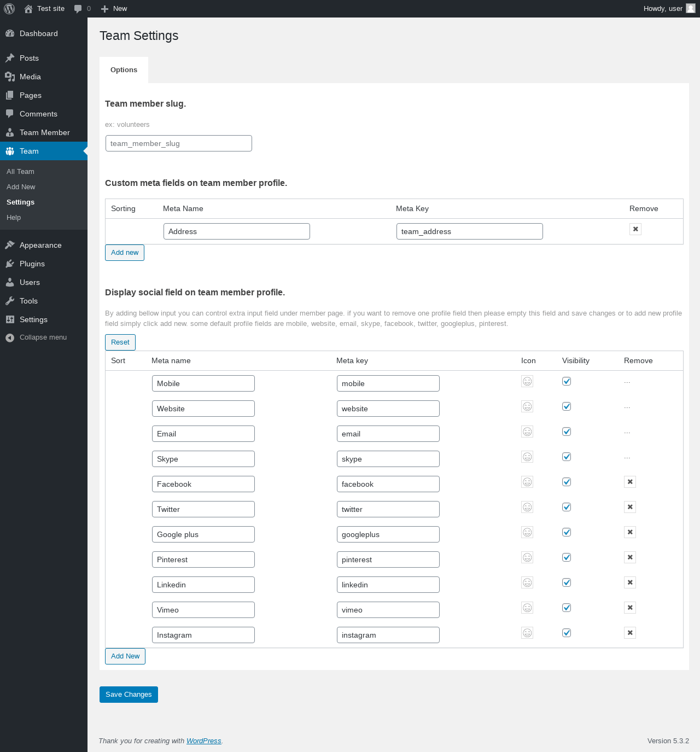The height and width of the screenshot is (752, 700).
Task: Open the Test site home icon
Action: tap(28, 9)
